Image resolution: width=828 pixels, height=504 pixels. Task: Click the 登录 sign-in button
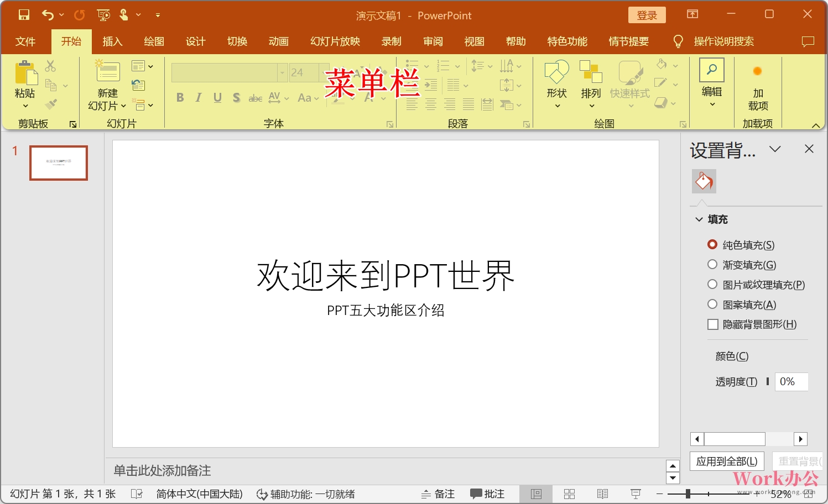click(x=647, y=15)
